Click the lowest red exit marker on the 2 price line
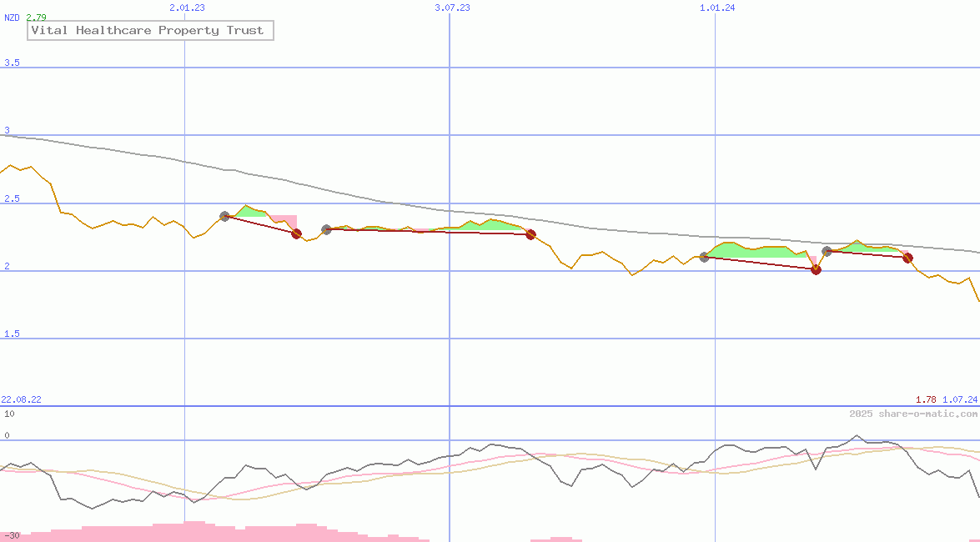 pyautogui.click(x=816, y=269)
